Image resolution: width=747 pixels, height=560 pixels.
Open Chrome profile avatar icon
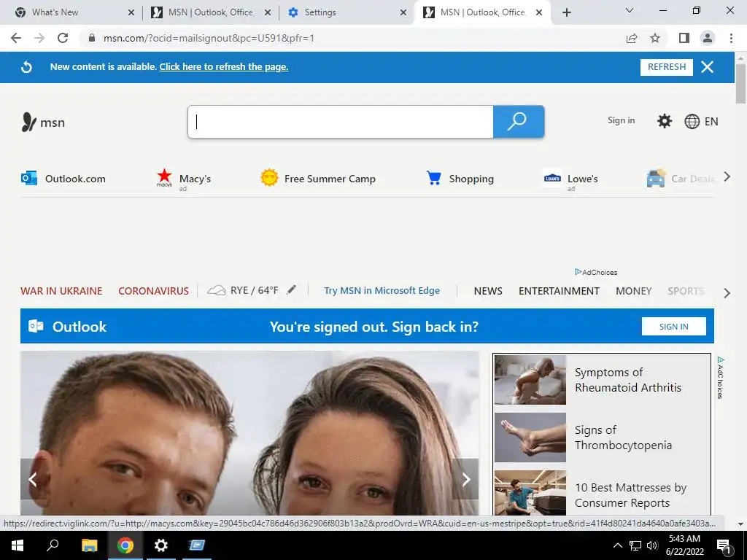pos(708,38)
